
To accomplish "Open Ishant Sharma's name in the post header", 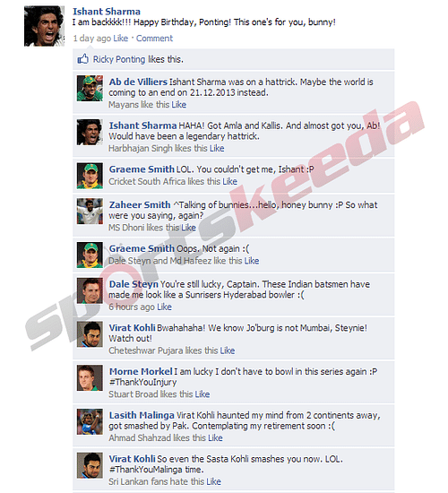I will click(x=107, y=12).
